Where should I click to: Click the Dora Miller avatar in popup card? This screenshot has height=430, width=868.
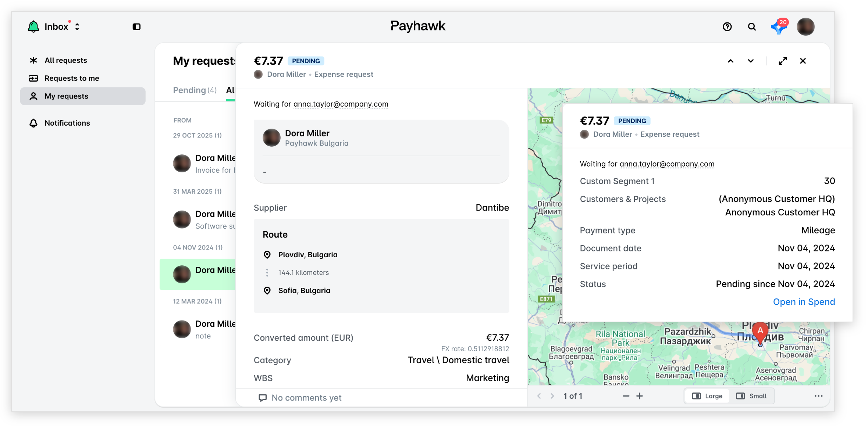coord(584,135)
